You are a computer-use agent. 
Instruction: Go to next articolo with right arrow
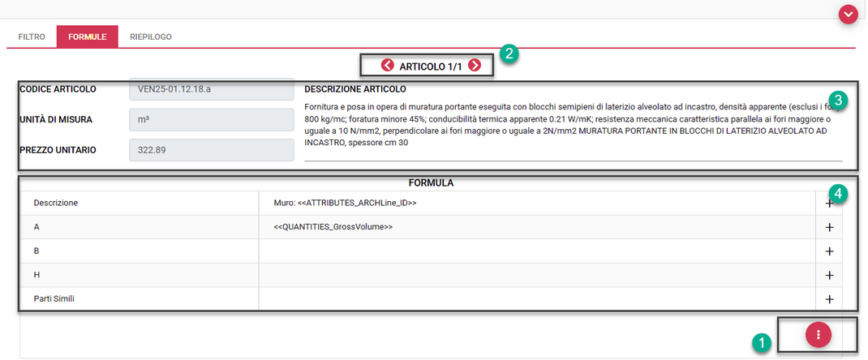point(475,66)
